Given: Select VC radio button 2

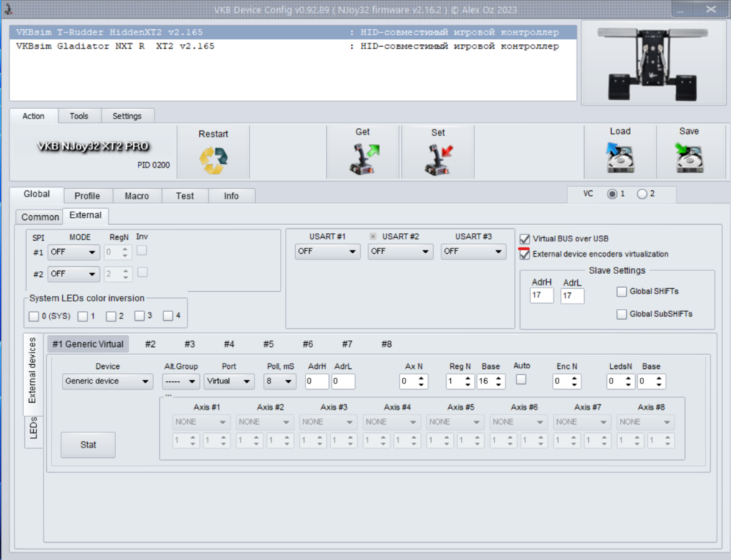Looking at the screenshot, I should [x=642, y=194].
